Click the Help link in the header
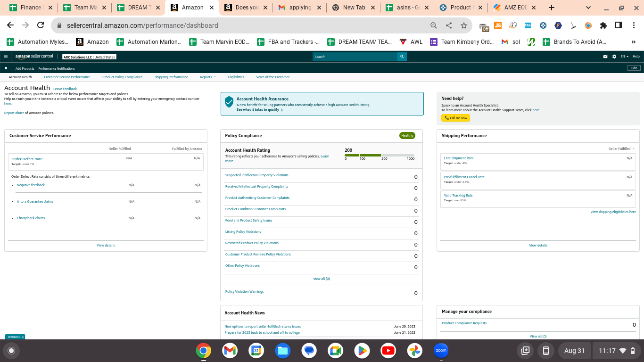644x362 pixels. point(636,57)
